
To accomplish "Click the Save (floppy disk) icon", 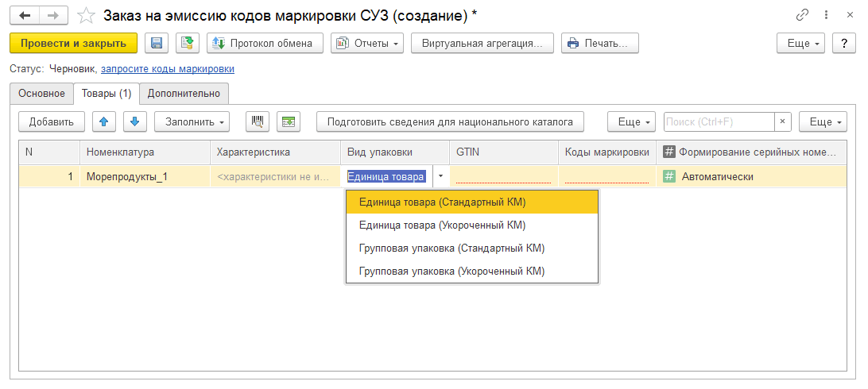I will pyautogui.click(x=157, y=43).
